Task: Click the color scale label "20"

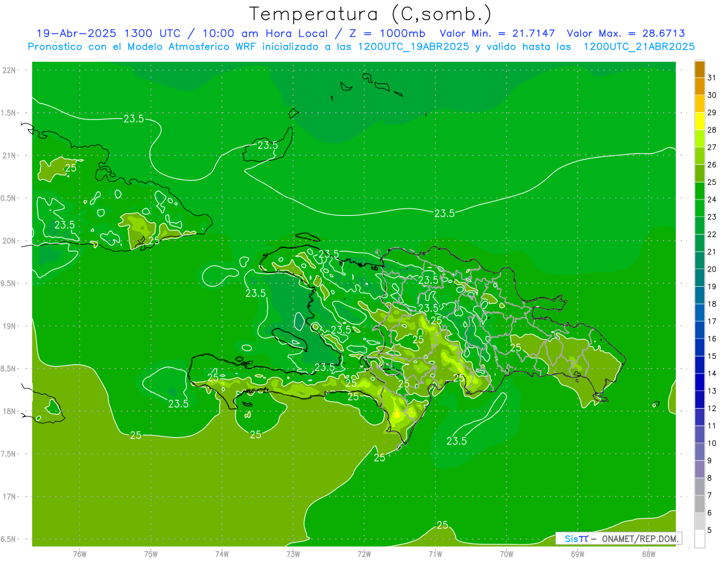Action: [712, 269]
